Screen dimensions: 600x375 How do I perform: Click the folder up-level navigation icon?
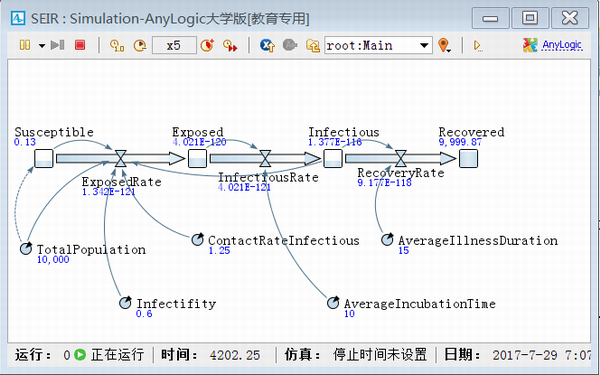click(313, 46)
